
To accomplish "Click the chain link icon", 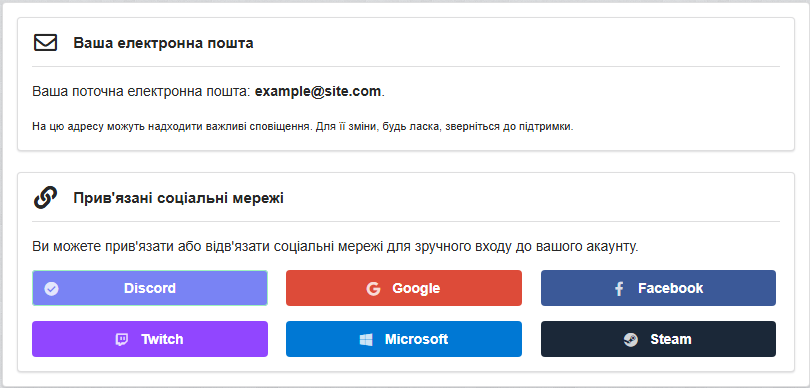I will (45, 198).
